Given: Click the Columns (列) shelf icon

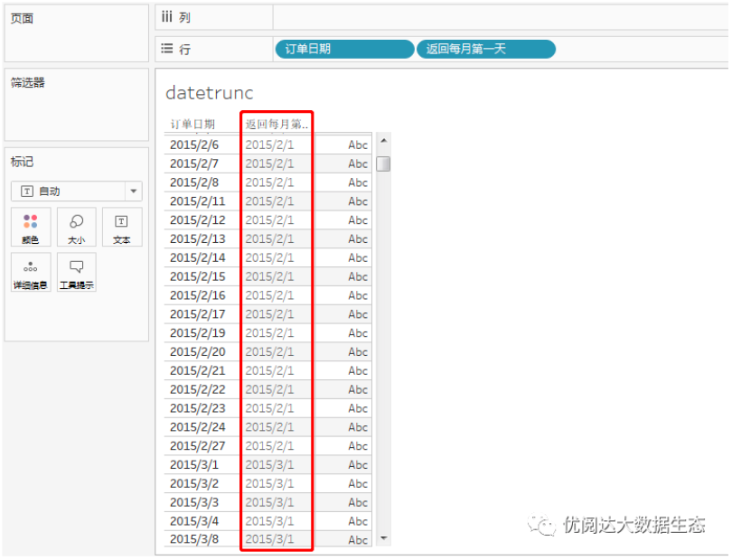Looking at the screenshot, I should pyautogui.click(x=167, y=17).
